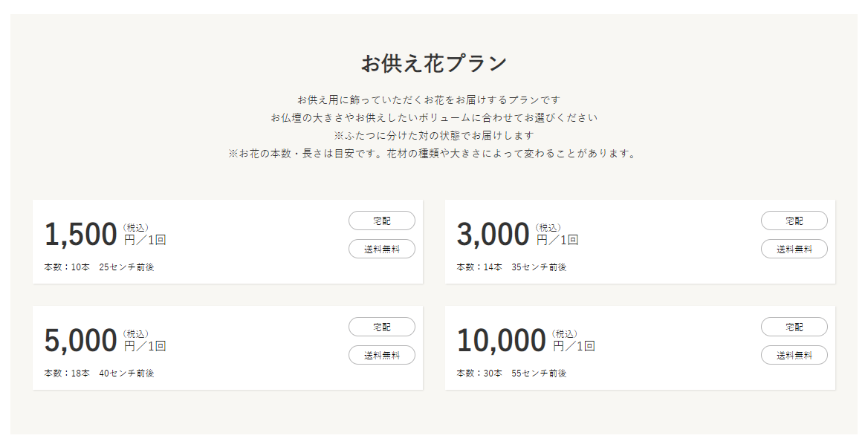868x447 pixels.
Task: Click 本数：14本 35センチ前後 details
Action: click(511, 267)
